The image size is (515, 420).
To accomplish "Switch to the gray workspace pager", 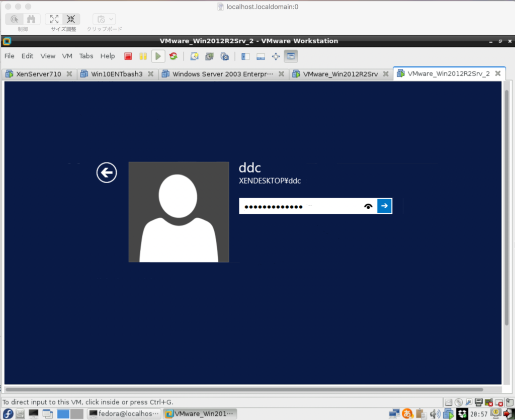I will [x=77, y=414].
